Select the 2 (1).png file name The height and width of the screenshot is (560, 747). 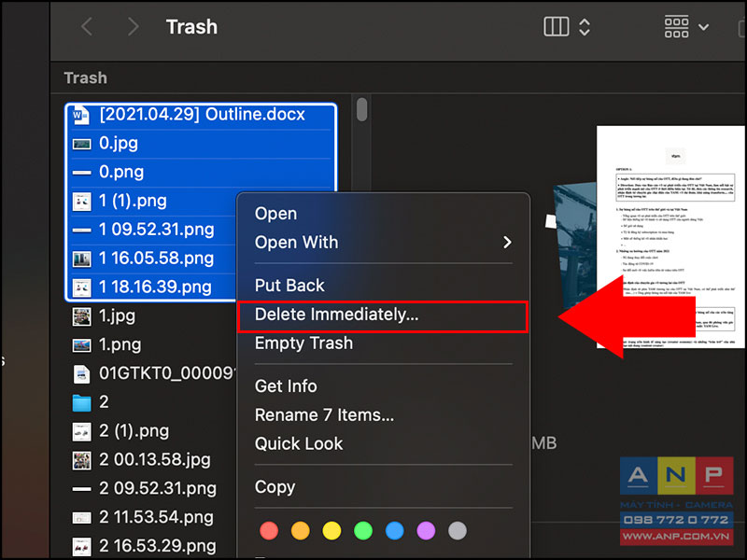coord(134,432)
